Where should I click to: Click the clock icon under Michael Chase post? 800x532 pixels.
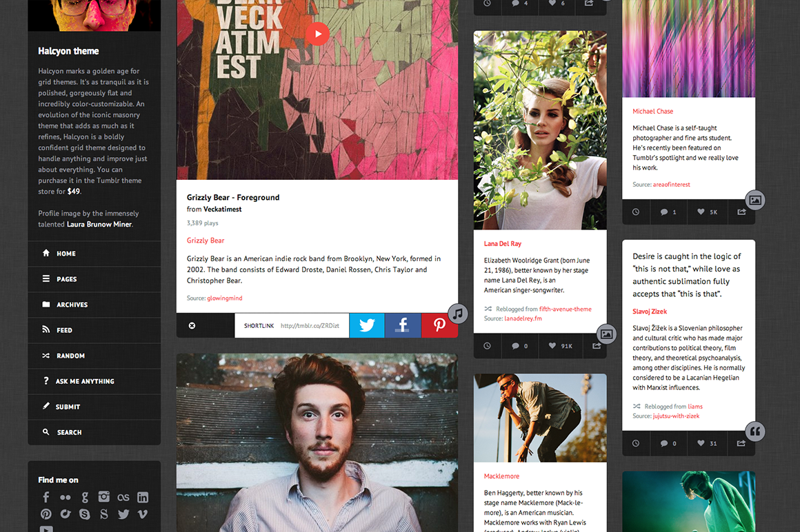tap(636, 212)
